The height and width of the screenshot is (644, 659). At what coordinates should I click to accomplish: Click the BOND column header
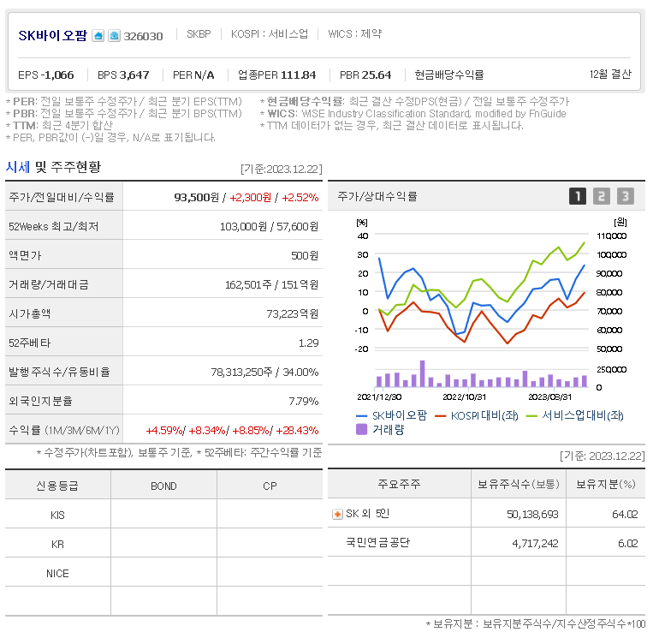pyautogui.click(x=163, y=486)
